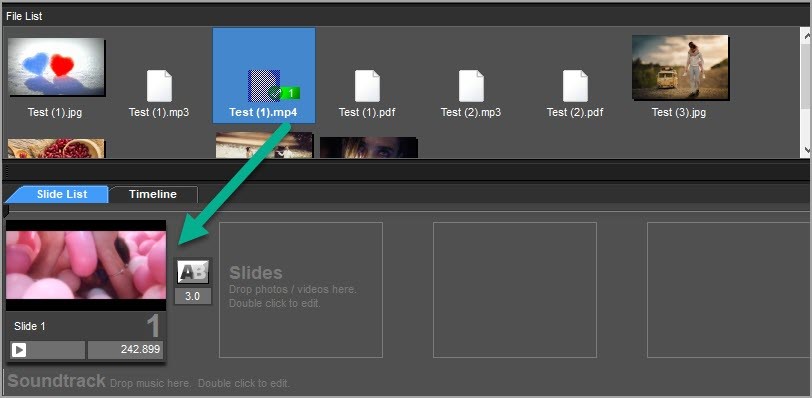Screen dimensions: 812x398
Task: Click the Test (1).pdf file name
Action: (x=367, y=112)
